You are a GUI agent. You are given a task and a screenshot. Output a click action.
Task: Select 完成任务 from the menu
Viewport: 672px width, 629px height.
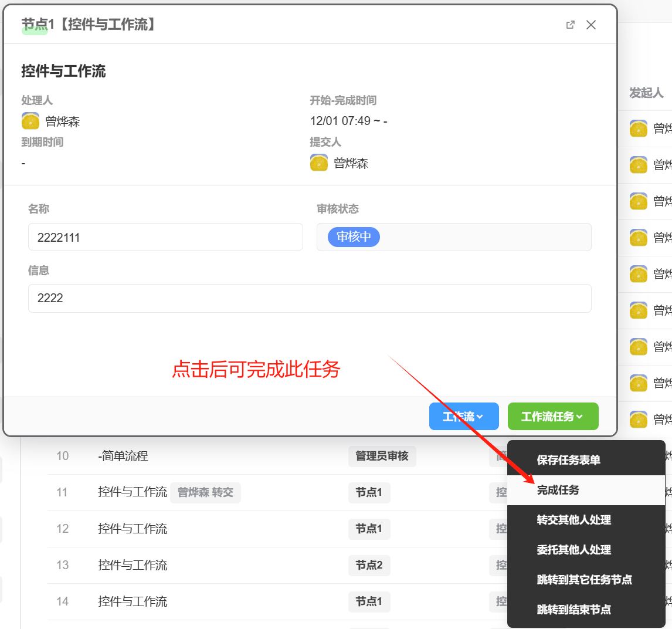pos(558,490)
